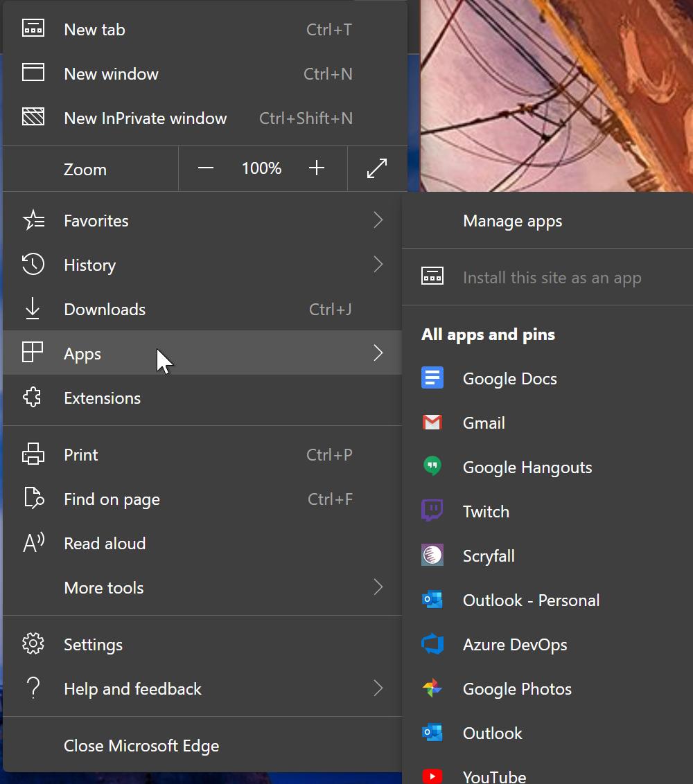Image resolution: width=693 pixels, height=784 pixels.
Task: Click the Extensions puzzle icon
Action: pyautogui.click(x=33, y=397)
